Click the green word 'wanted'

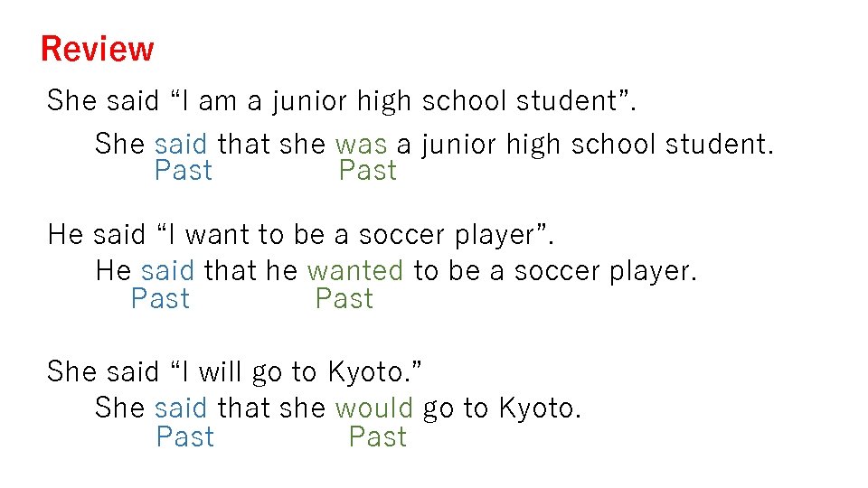pyautogui.click(x=355, y=271)
